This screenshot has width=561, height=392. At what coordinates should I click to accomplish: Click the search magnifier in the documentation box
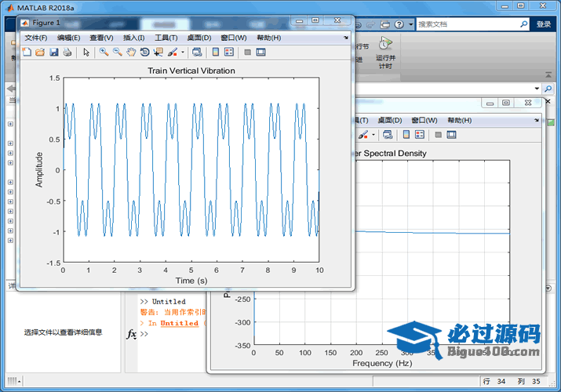(524, 24)
